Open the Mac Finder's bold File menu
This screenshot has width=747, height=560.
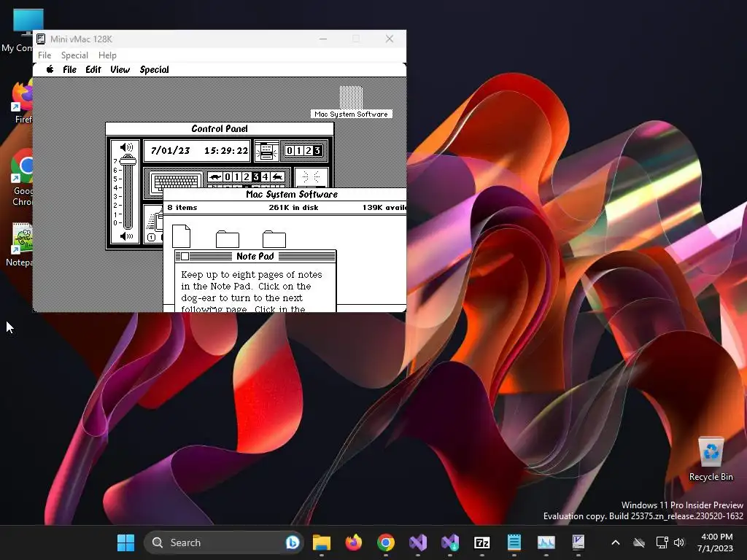69,69
